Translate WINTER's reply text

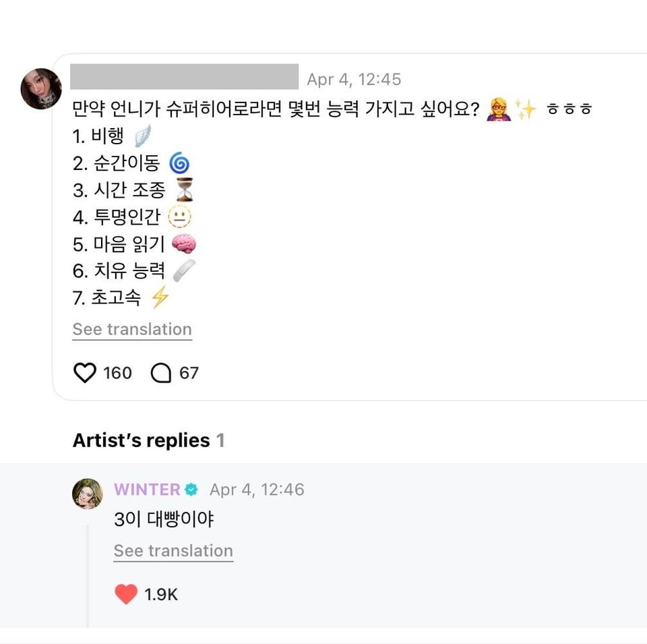point(173,551)
